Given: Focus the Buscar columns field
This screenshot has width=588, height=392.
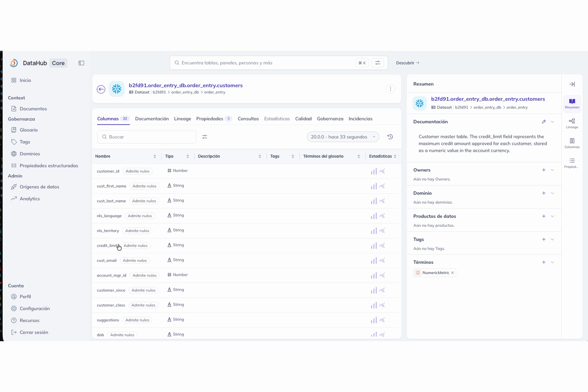Looking at the screenshot, I should 146,137.
